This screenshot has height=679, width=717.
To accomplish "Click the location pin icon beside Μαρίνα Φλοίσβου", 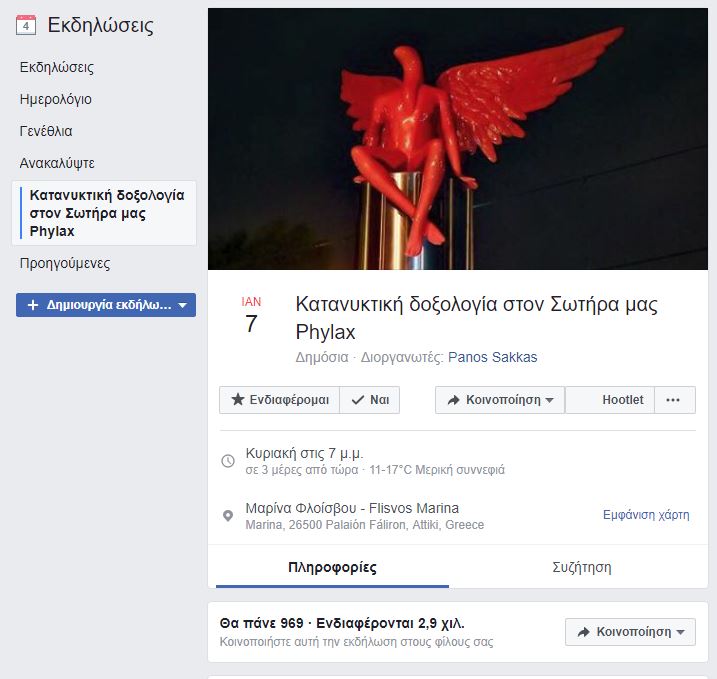I will pyautogui.click(x=228, y=516).
